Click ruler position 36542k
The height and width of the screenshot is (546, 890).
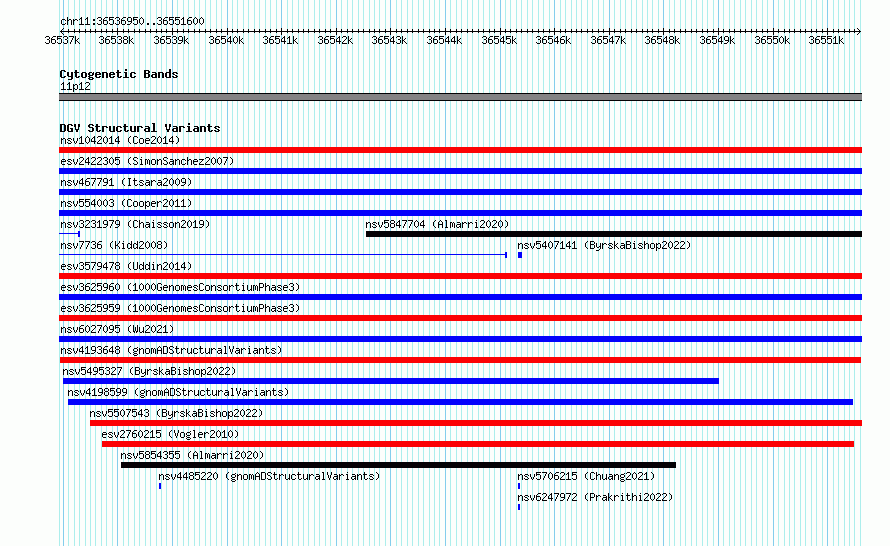point(335,40)
